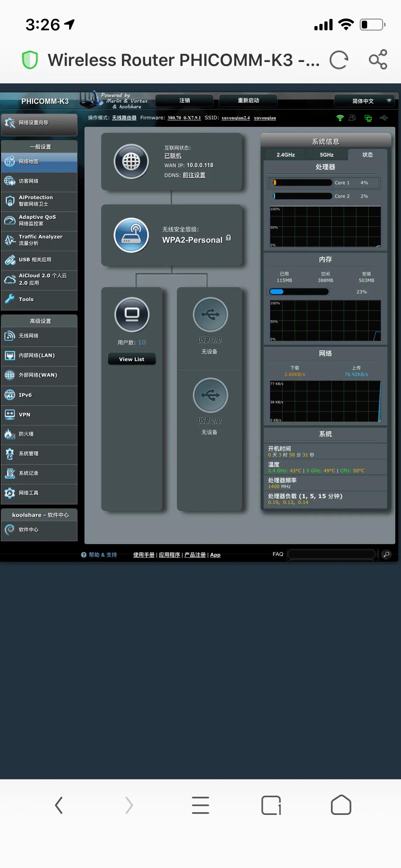The height and width of the screenshot is (868, 401).
Task: Open Adaptive QoS 网络监控家
Action: click(39, 221)
